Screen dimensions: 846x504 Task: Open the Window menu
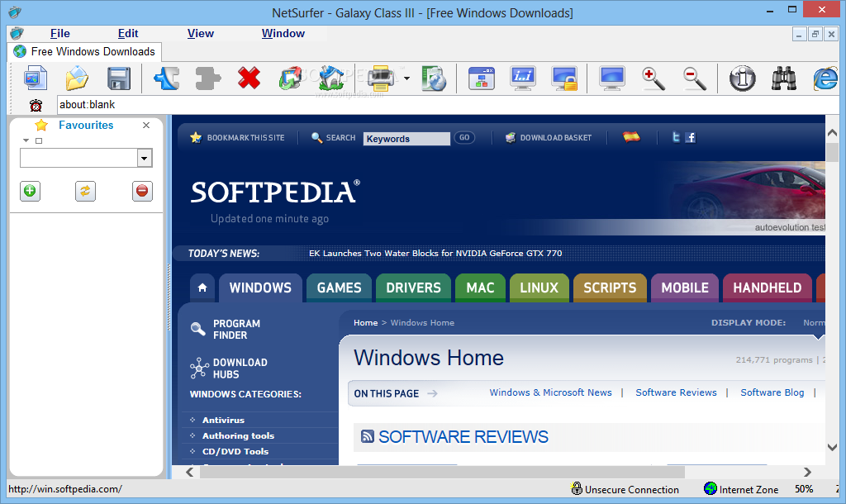click(x=283, y=33)
